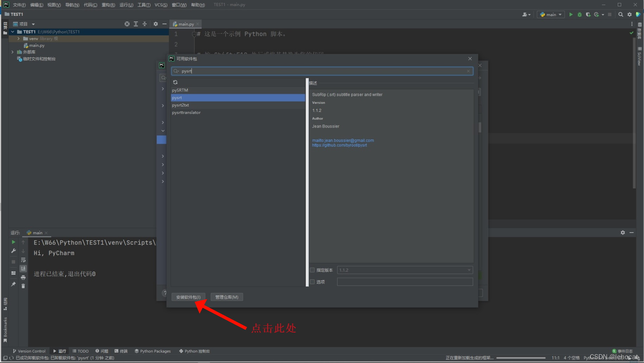This screenshot has width=644, height=363.
Task: Select pySRTM in package list
Action: tap(238, 90)
